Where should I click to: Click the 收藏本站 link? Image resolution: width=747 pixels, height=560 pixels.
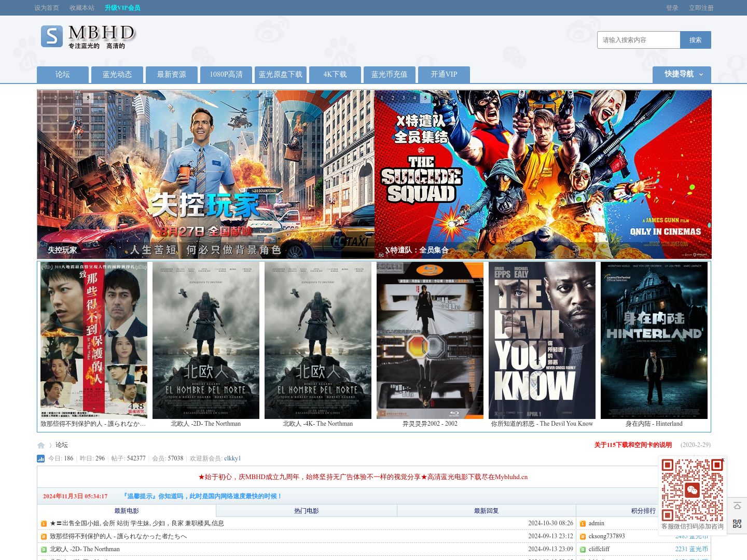coord(82,8)
